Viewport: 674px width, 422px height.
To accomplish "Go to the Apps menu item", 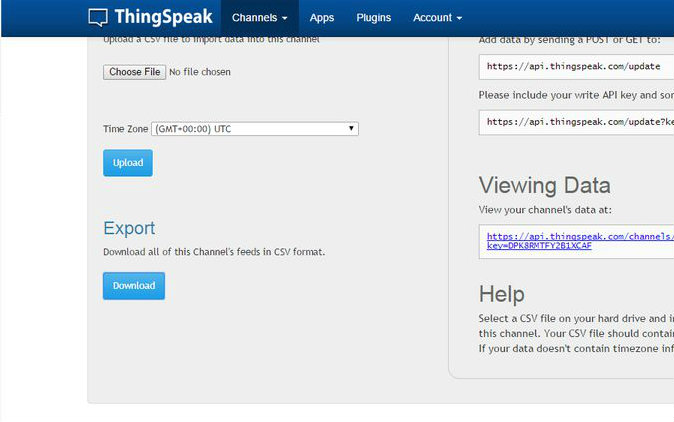I will pyautogui.click(x=322, y=18).
